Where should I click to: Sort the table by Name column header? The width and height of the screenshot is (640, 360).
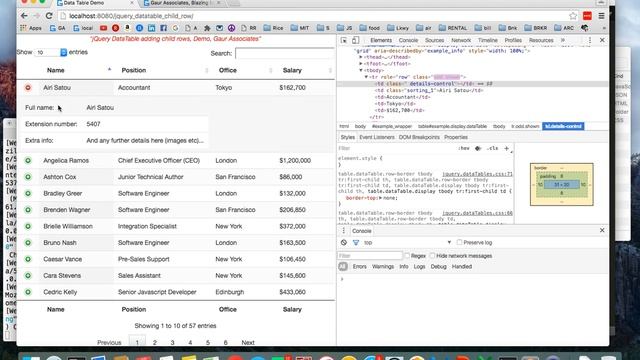click(x=56, y=70)
